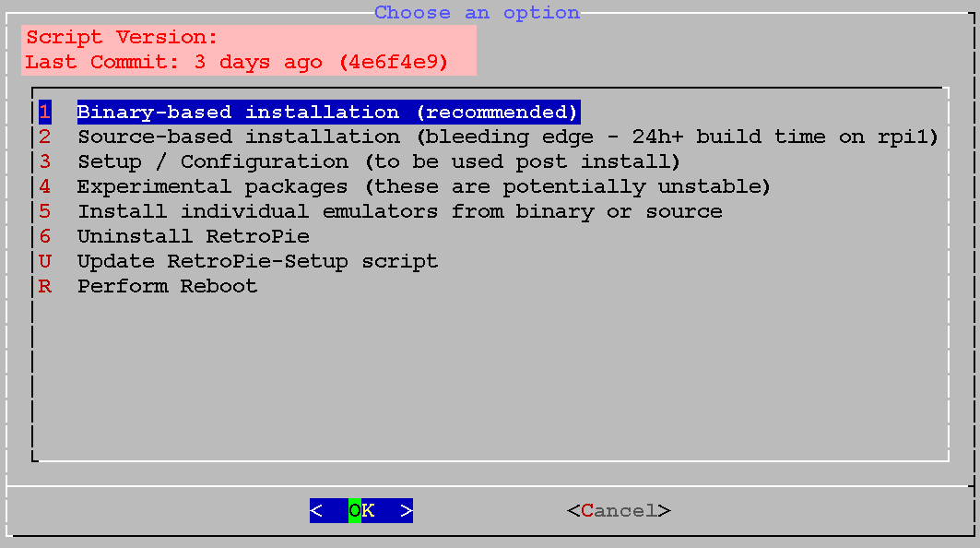Pick Install individual emulators option
The height and width of the screenshot is (548, 980).
[x=399, y=212]
